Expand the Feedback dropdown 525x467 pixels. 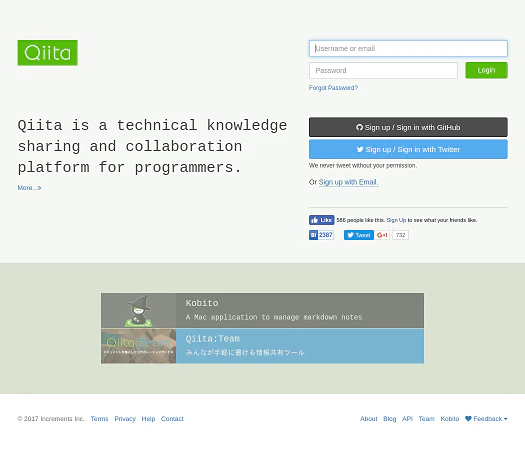click(486, 419)
